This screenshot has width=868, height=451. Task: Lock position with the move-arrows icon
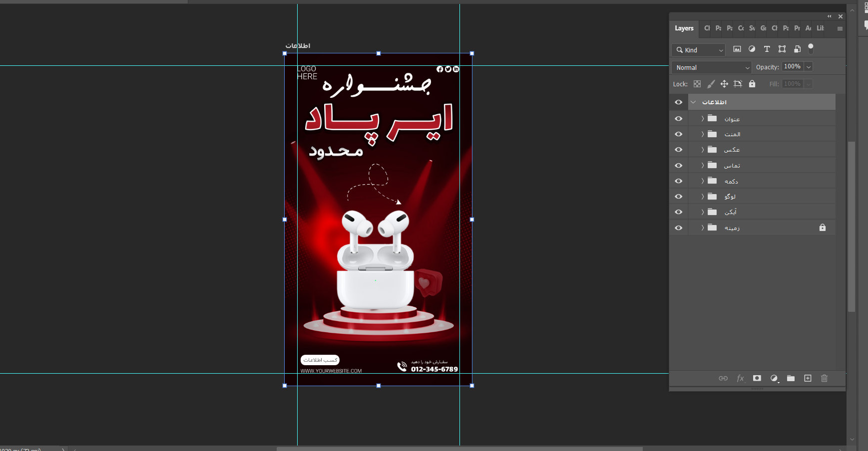724,84
